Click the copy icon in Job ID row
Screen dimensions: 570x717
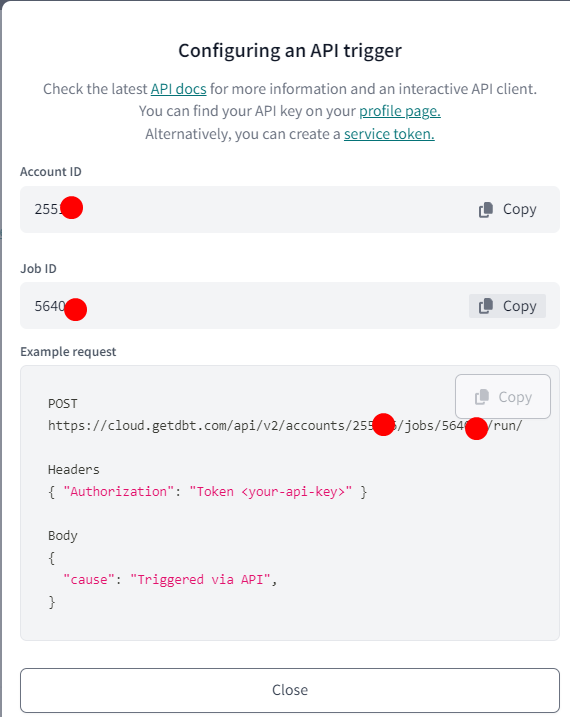485,306
